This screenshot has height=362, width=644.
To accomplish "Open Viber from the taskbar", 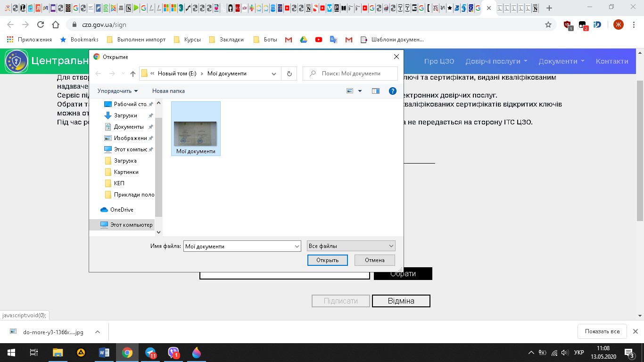I will click(174, 353).
